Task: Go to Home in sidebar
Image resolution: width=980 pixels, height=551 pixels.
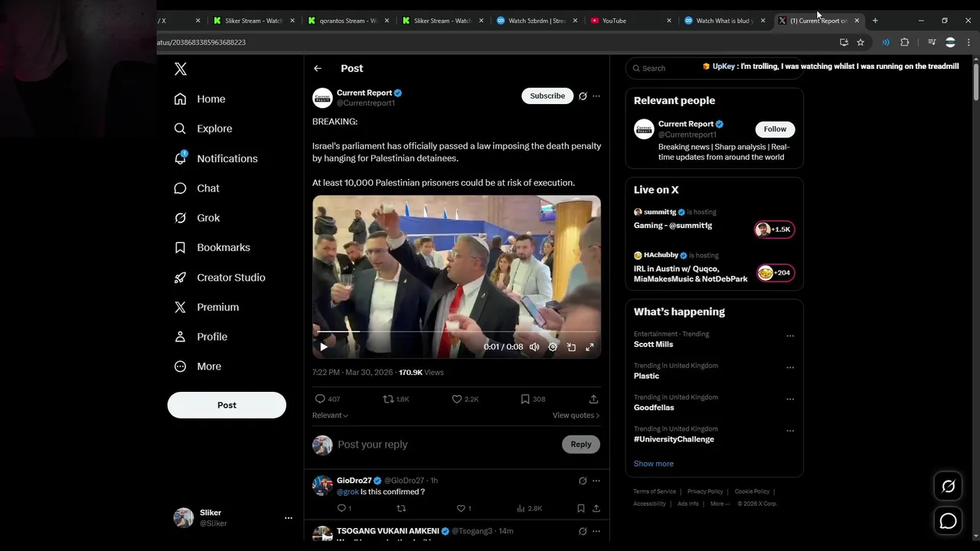Action: pos(200,99)
